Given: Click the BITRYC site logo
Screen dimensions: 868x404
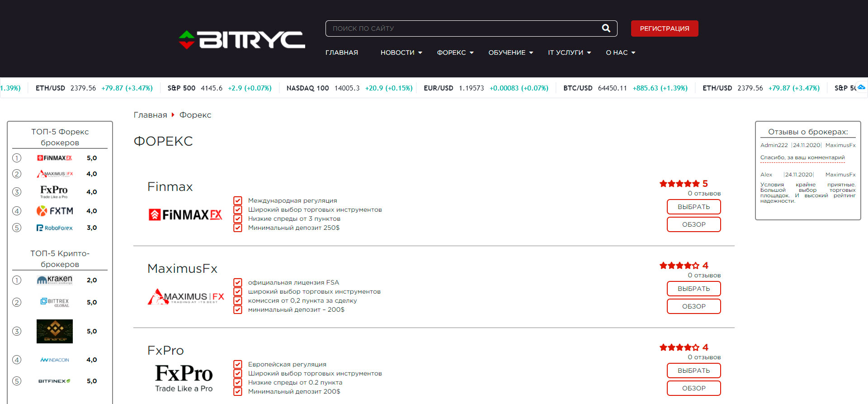Looking at the screenshot, I should click(242, 40).
